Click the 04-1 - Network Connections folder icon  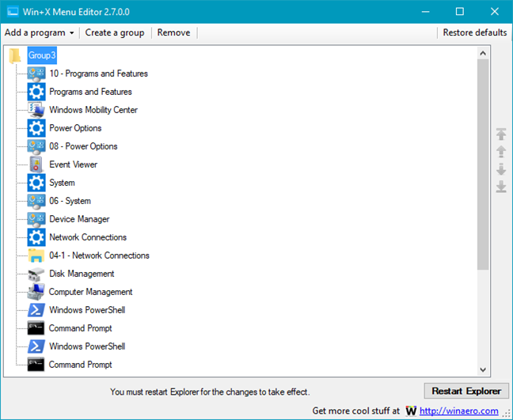(x=36, y=255)
